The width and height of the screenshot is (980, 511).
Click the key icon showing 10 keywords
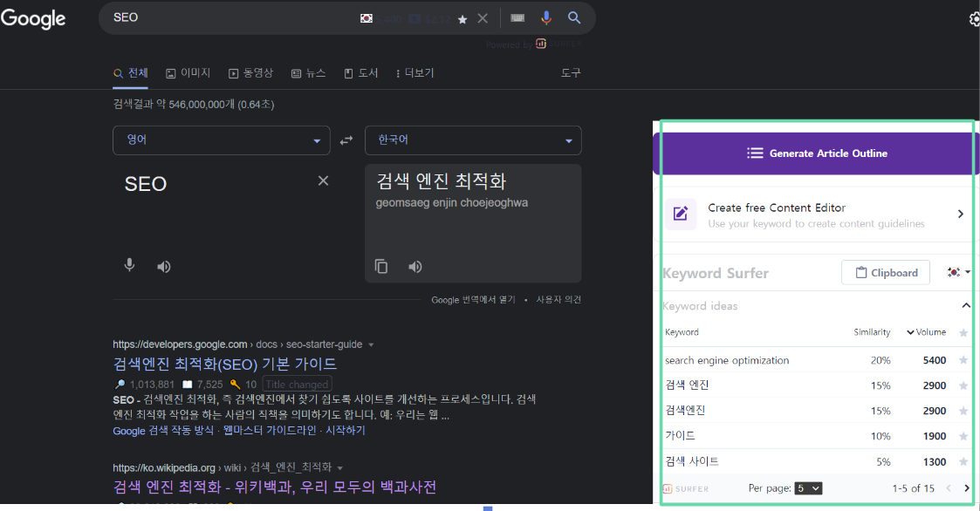click(235, 385)
